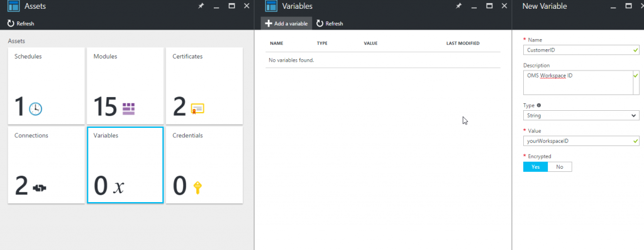Click the key icon in Credentials tile

(x=197, y=188)
